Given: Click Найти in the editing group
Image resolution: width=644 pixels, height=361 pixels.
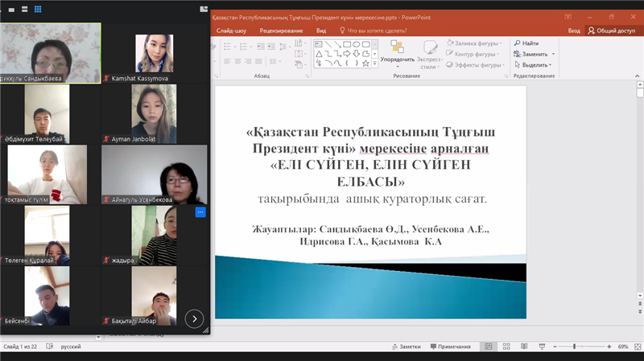Looking at the screenshot, I should click(x=526, y=43).
